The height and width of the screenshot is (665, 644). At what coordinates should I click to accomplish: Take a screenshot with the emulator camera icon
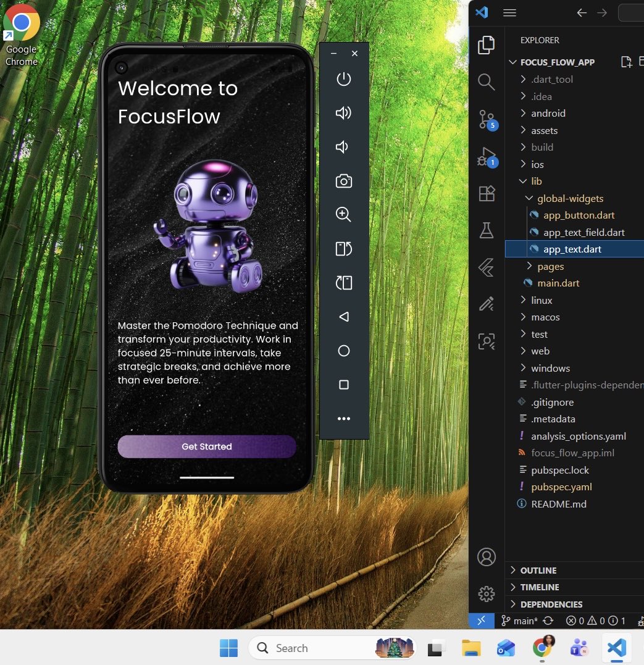[343, 181]
